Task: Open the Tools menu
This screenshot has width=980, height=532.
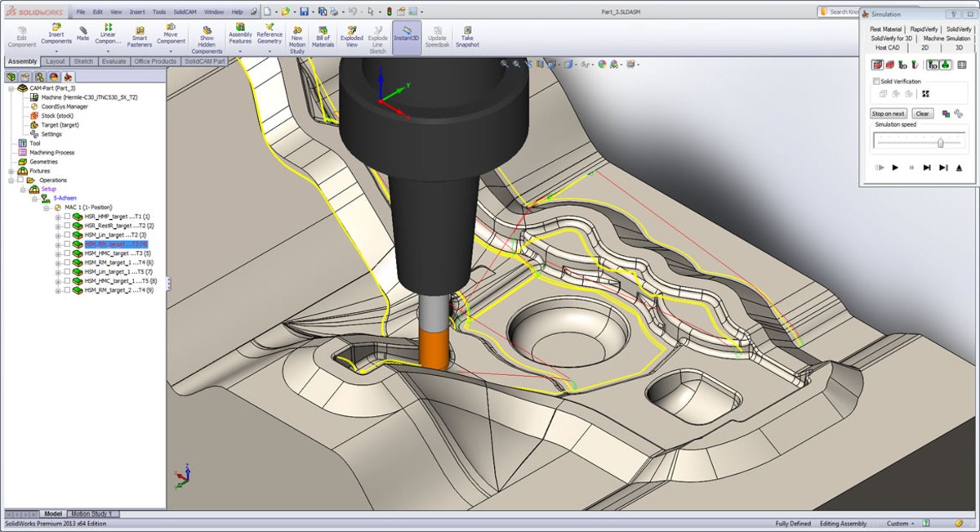Action: click(159, 12)
